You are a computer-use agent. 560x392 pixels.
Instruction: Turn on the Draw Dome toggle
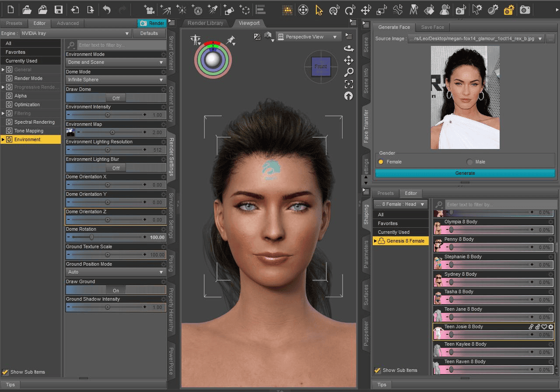pos(115,97)
